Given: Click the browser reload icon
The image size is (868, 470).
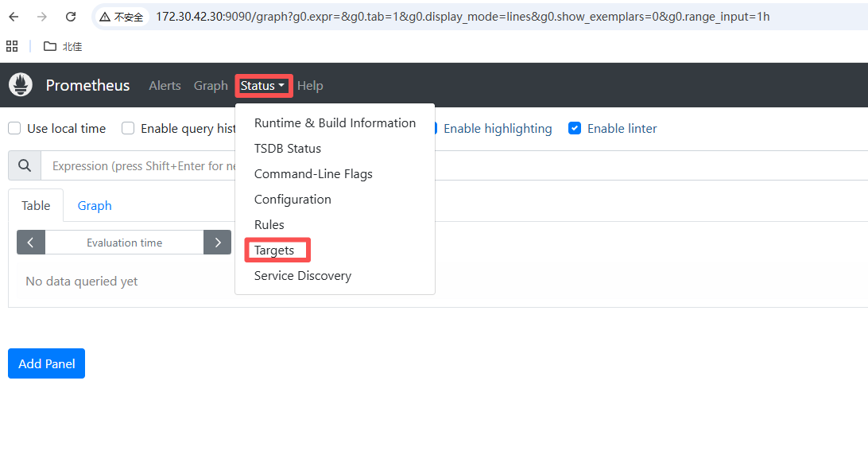Looking at the screenshot, I should [x=71, y=17].
